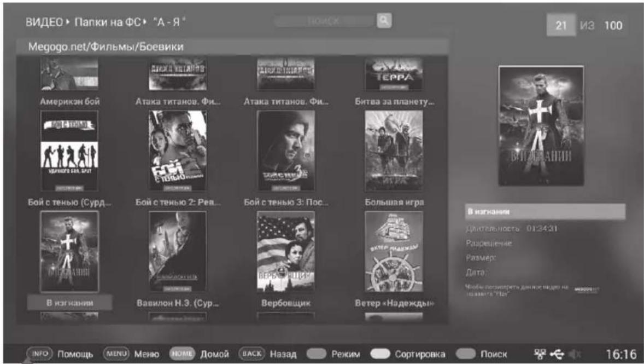Viewport: 644px width, 364px height.
Task: Click the search magnifier icon
Action: tap(384, 20)
